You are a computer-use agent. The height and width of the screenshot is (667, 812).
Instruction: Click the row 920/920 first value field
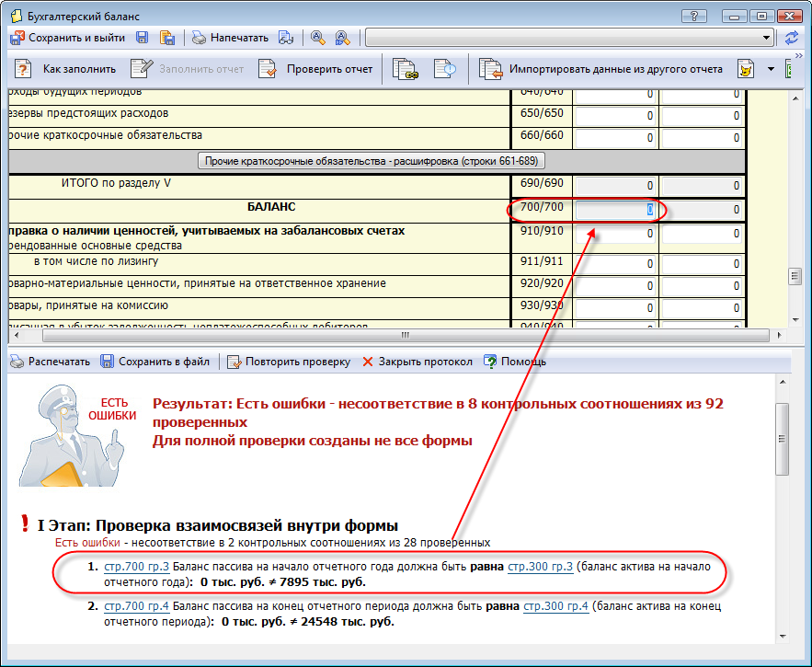point(615,285)
